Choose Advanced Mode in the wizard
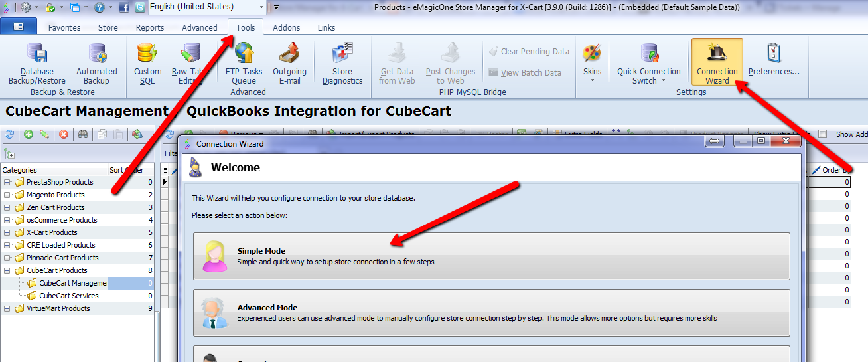 [x=492, y=313]
